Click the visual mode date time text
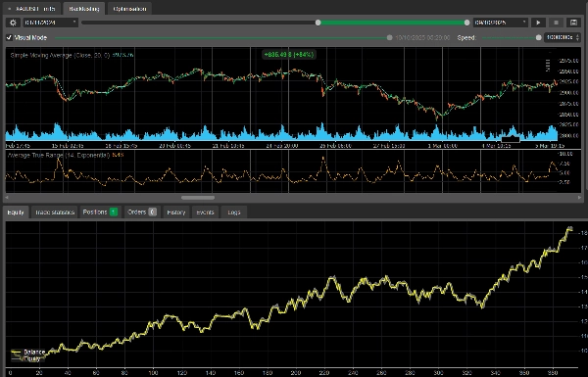Viewport: 588px width, 377px height. tap(422, 38)
